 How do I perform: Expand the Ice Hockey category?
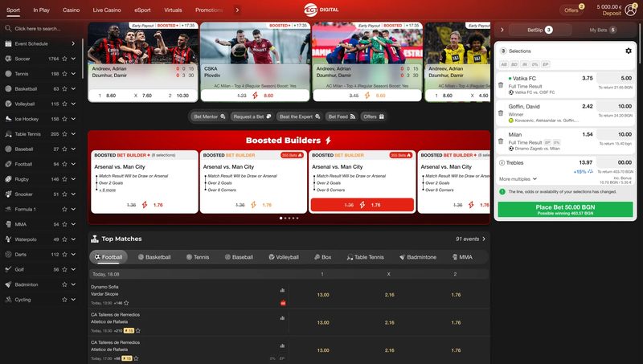click(73, 119)
